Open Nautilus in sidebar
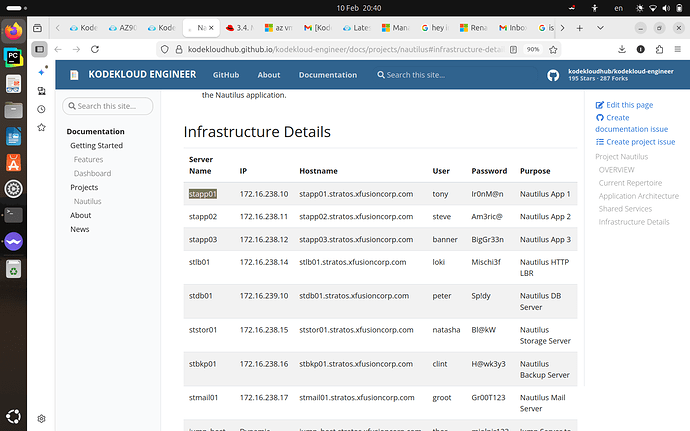The image size is (690, 431). [87, 202]
